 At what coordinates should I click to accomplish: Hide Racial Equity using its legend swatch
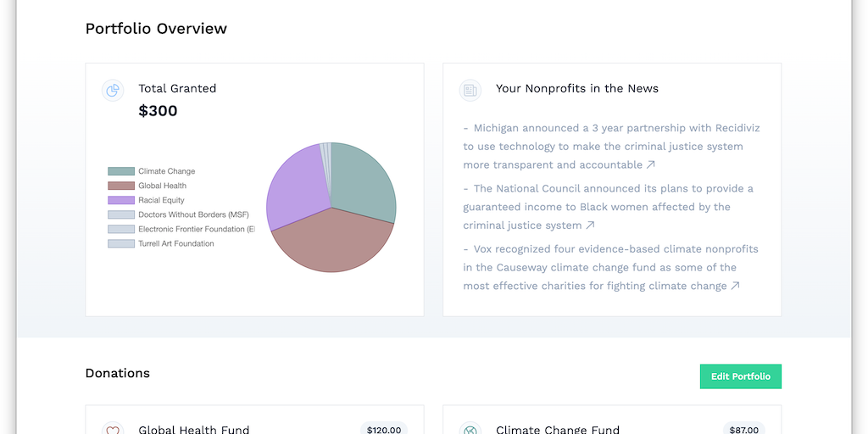(121, 200)
